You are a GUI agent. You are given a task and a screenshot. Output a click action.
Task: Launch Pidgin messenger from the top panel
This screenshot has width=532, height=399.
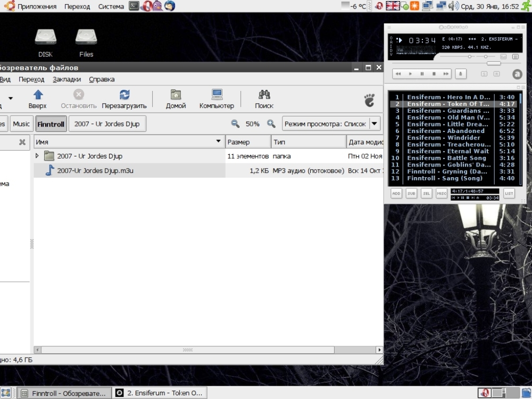(x=158, y=6)
